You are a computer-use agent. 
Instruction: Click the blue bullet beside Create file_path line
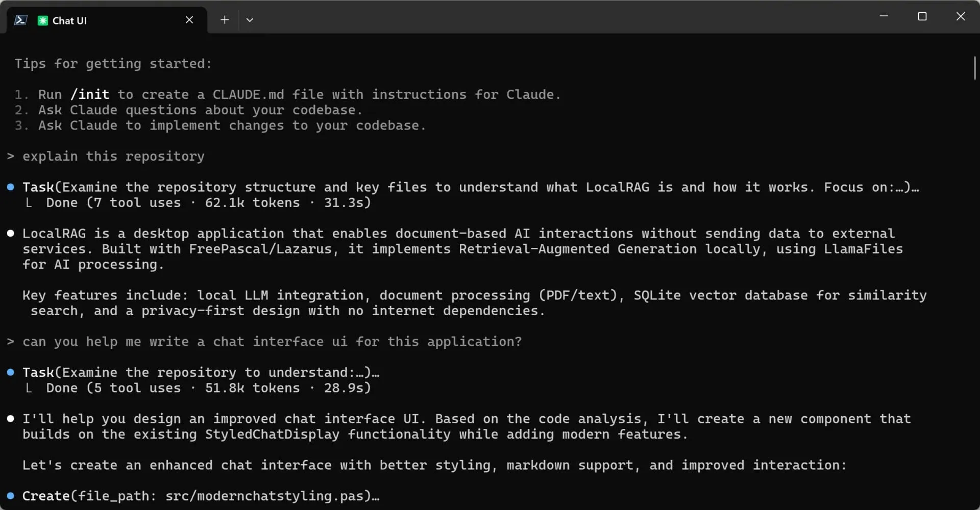[x=10, y=496]
